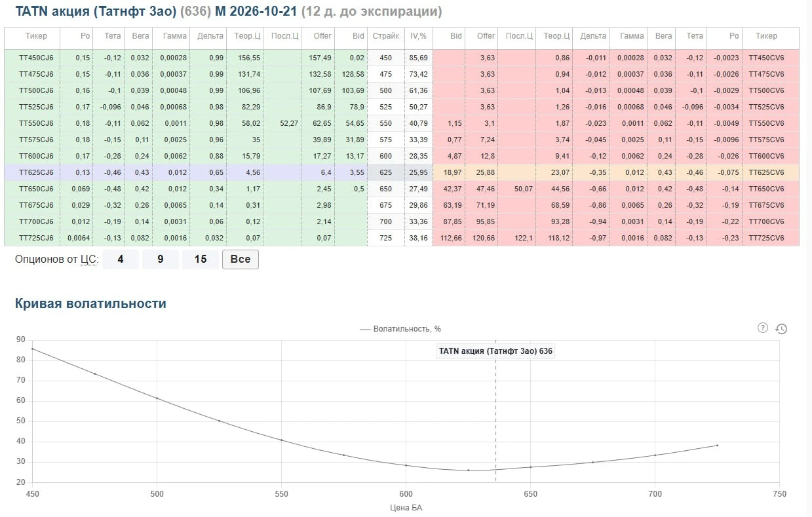This screenshot has height=517, width=812.
Task: Click the Кривая волатильности heading
Action: coord(90,303)
